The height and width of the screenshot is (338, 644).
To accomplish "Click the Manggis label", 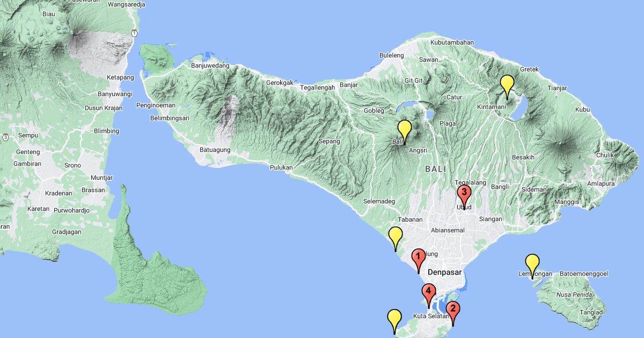I will coord(567,202).
